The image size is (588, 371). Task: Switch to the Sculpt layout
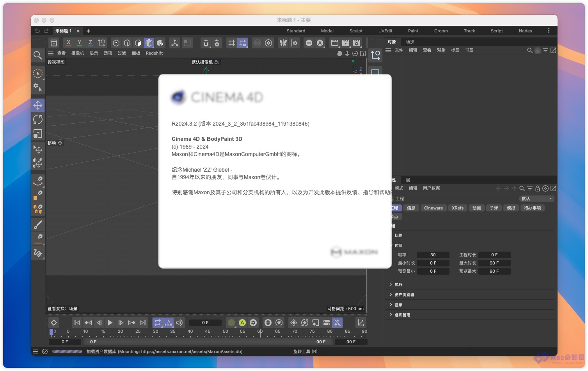coord(356,31)
